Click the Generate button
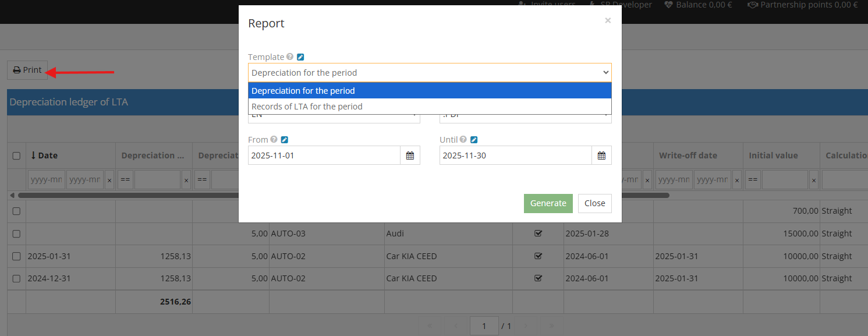 (548, 203)
